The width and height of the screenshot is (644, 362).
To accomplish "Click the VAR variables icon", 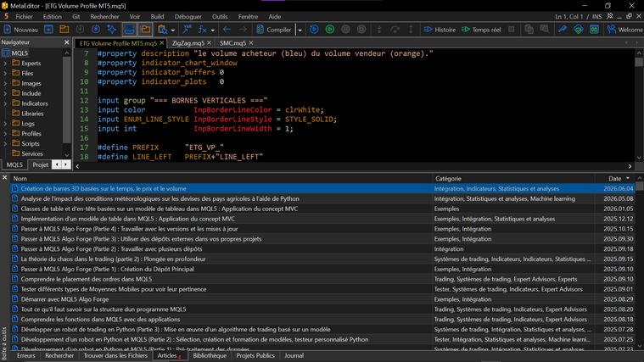I will (x=188, y=30).
